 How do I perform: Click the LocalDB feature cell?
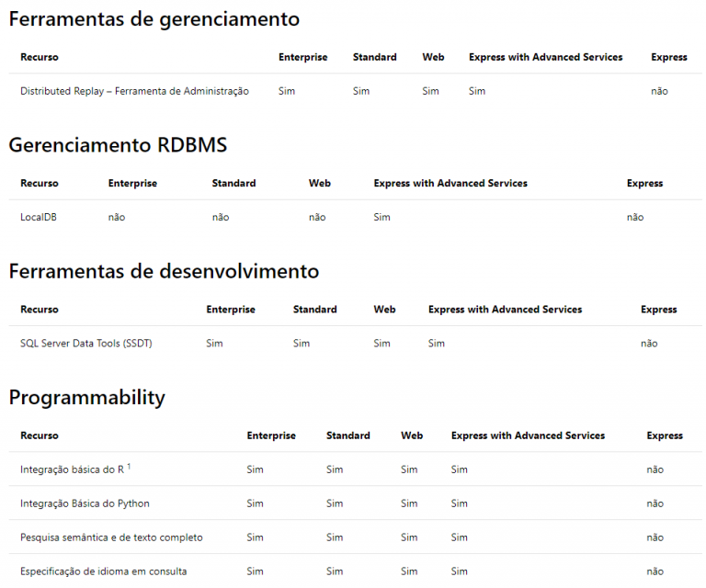[39, 218]
